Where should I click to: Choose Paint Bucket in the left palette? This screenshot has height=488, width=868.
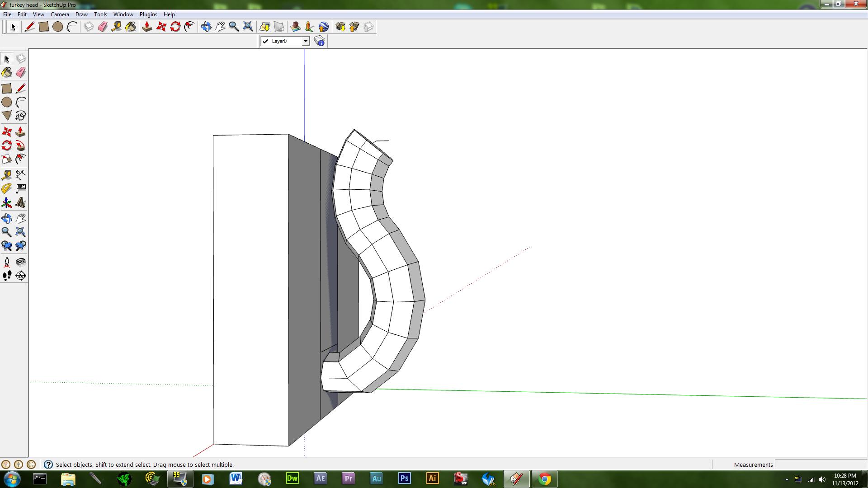[x=7, y=72]
